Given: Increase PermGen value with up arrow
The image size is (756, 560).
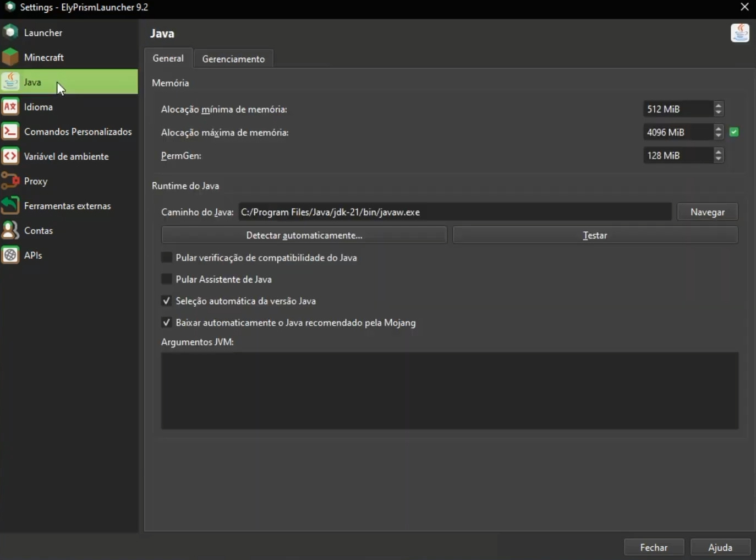Looking at the screenshot, I should pyautogui.click(x=718, y=151).
